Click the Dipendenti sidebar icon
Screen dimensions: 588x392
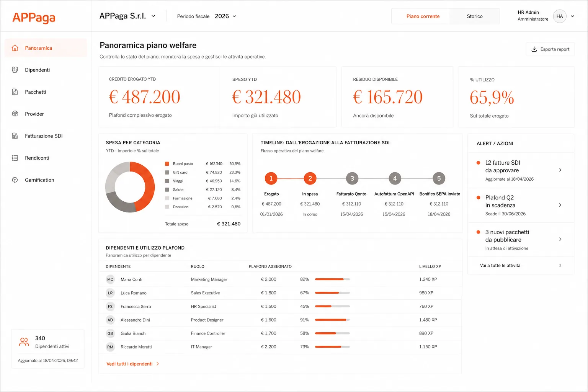(15, 70)
